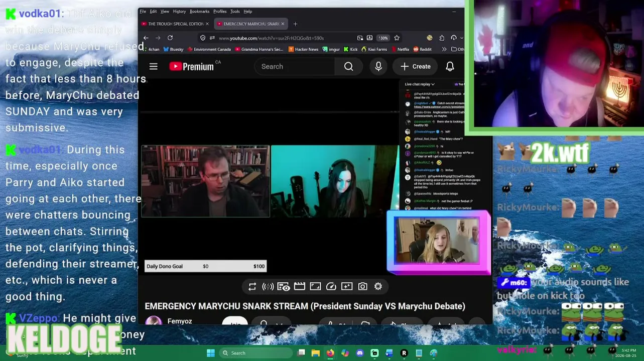Click the video title EMERGENCY MARYCHU SNARK STREAM

[305, 306]
